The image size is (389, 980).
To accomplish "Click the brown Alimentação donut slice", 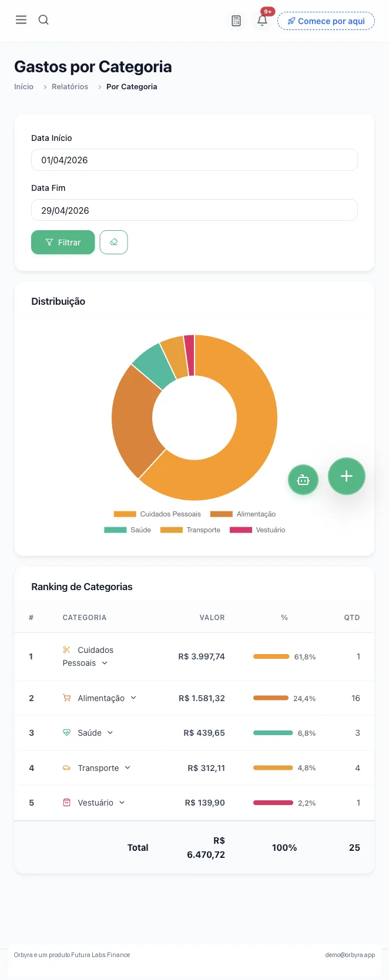I will 133,420.
